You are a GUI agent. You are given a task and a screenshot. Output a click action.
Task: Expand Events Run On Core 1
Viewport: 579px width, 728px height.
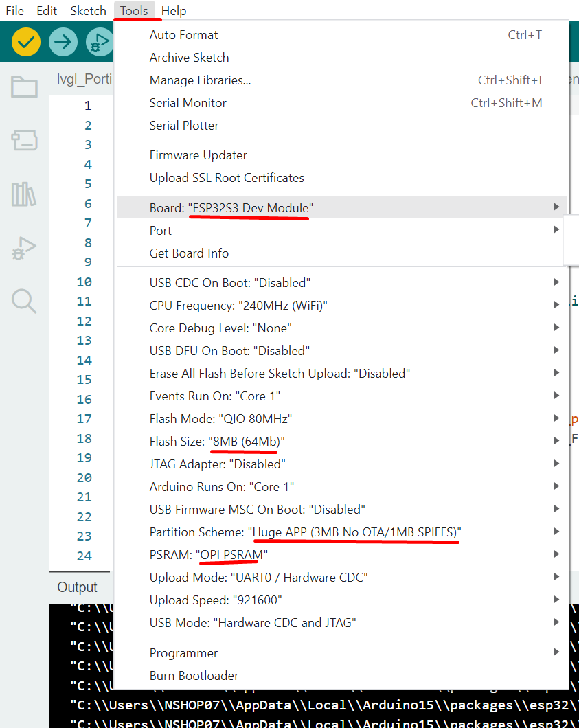click(x=341, y=396)
